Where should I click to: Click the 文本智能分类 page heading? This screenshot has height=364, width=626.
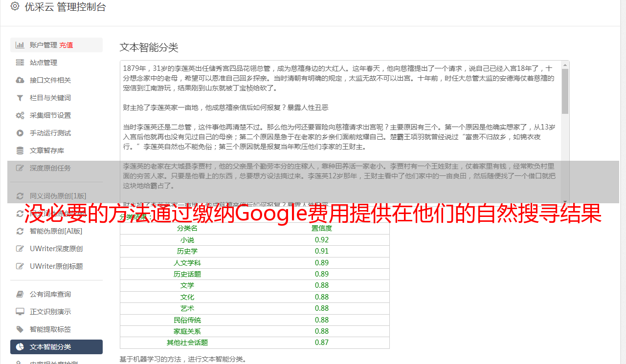(149, 47)
